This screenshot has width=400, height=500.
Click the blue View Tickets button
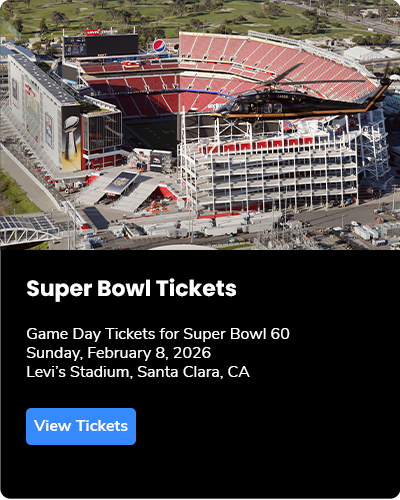[x=81, y=426]
